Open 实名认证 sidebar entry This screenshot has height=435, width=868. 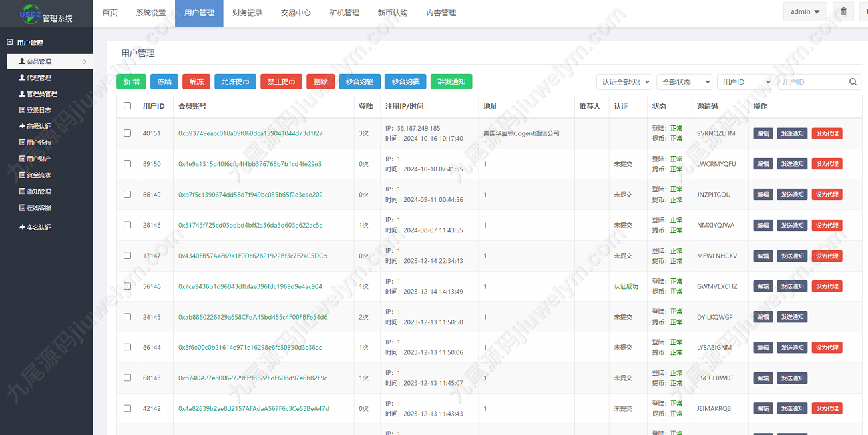click(x=35, y=227)
